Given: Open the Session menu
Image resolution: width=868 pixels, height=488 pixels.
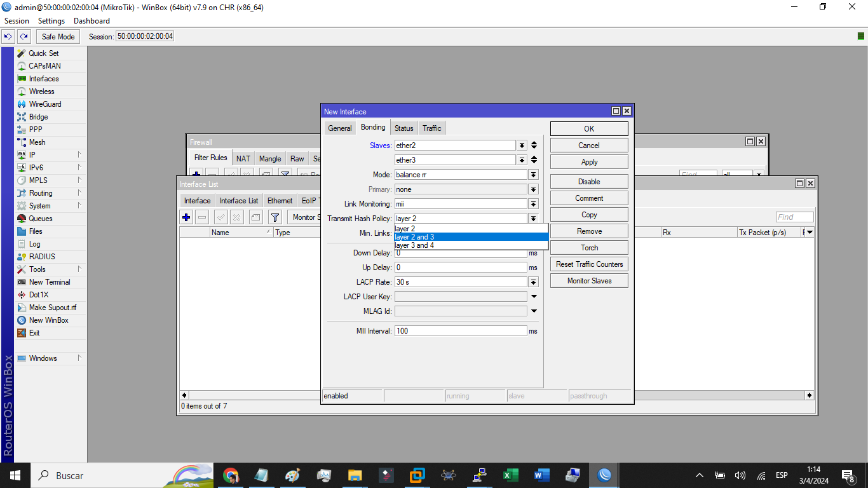Looking at the screenshot, I should [x=17, y=21].
